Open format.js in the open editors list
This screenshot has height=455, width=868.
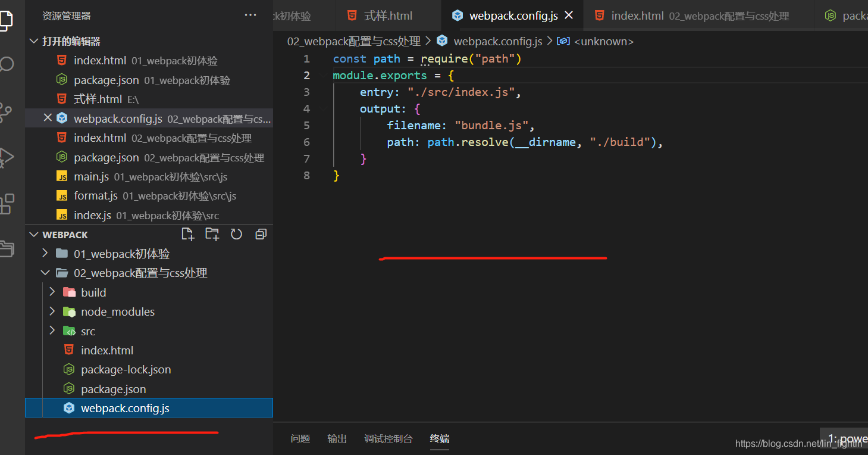tap(149, 195)
